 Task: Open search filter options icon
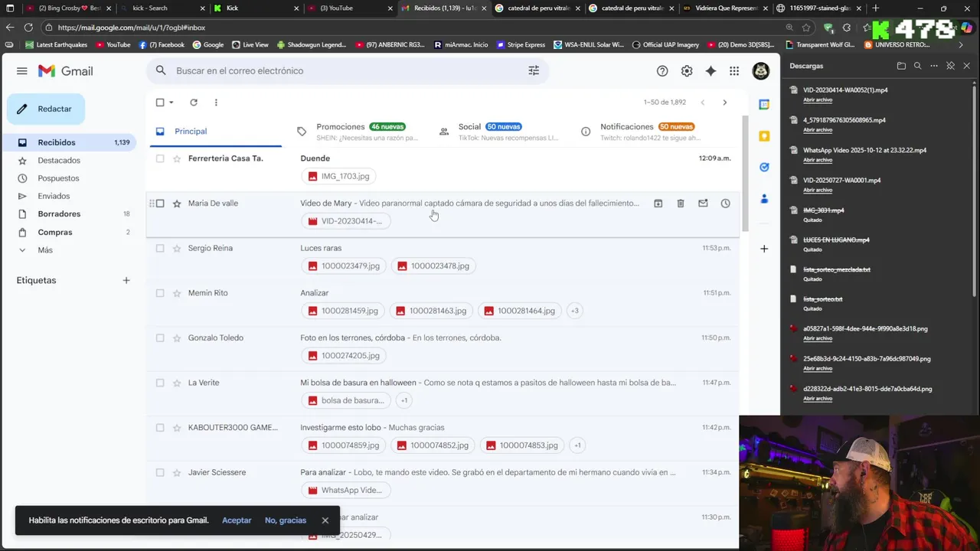coord(534,70)
